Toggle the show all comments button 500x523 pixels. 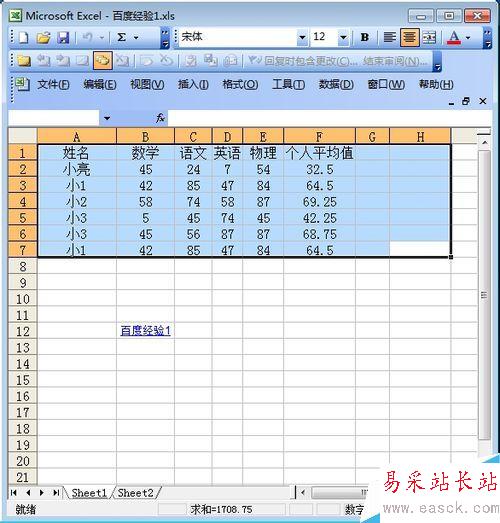point(102,61)
